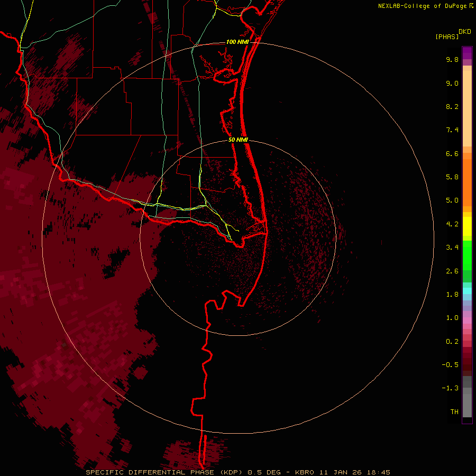
Task: Click the DKD label above the color scale
Action: [x=464, y=32]
